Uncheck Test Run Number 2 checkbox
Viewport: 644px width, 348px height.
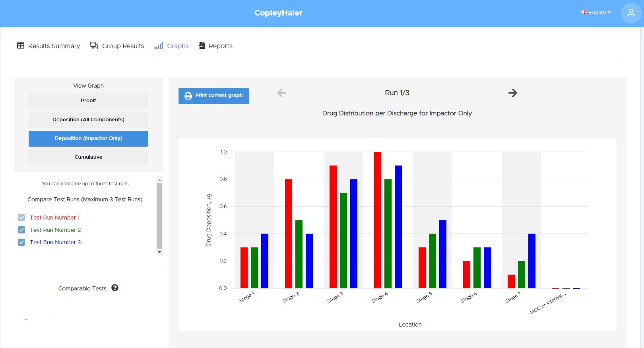click(x=21, y=230)
